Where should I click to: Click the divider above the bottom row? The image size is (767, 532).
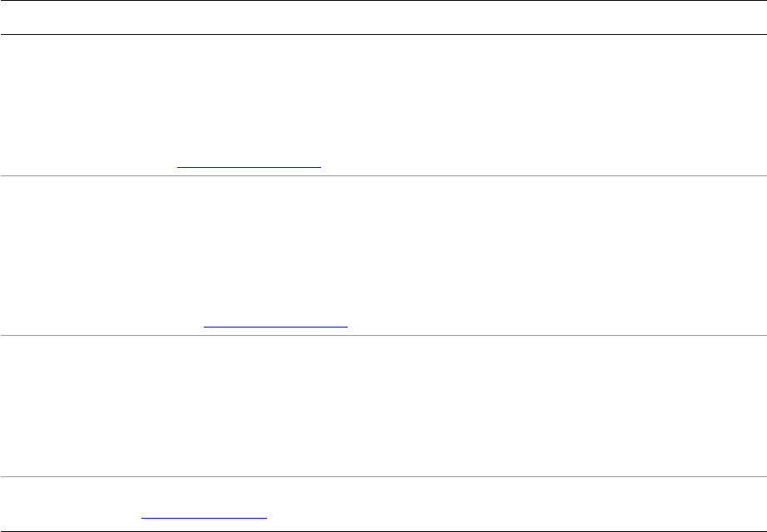click(383, 476)
